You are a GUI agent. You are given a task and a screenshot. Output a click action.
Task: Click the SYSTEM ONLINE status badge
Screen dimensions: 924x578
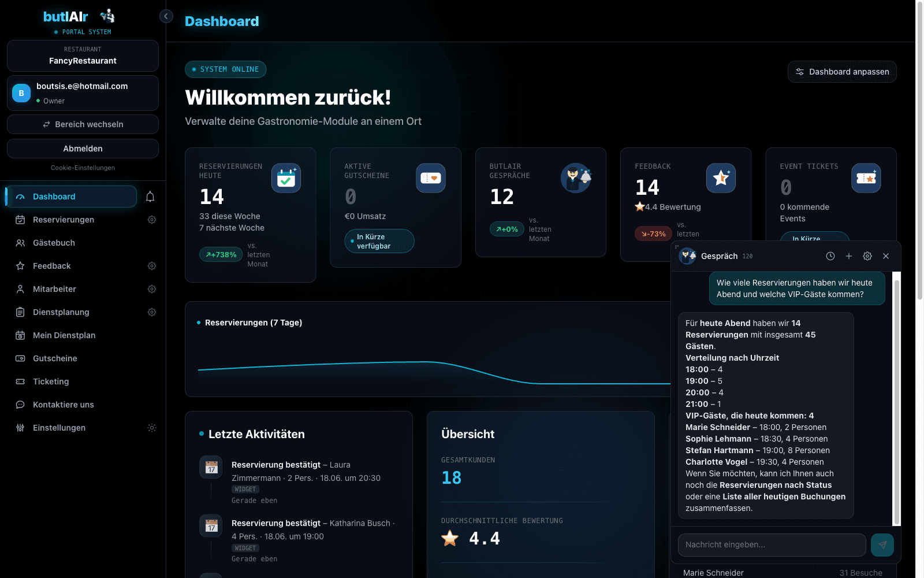(x=225, y=69)
